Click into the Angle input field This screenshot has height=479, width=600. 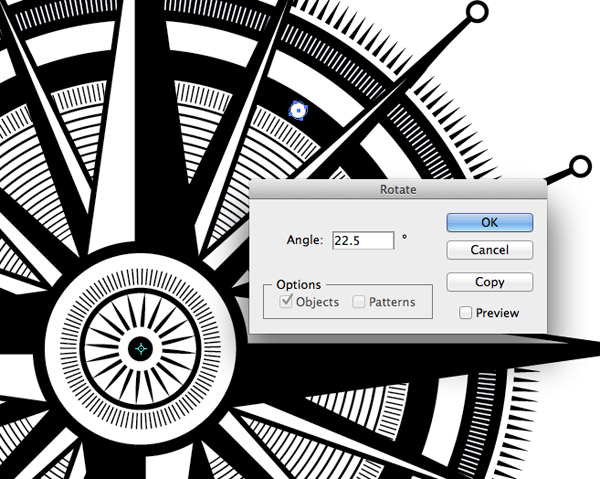pyautogui.click(x=363, y=241)
